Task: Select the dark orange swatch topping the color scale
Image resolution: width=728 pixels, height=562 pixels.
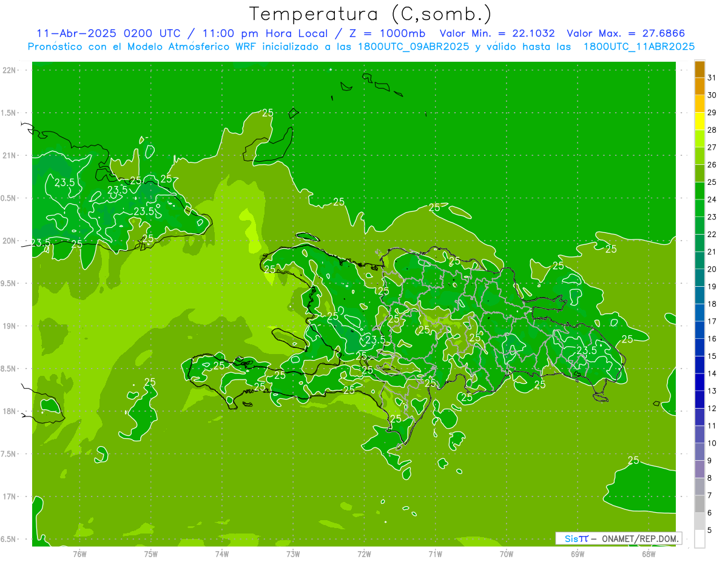Action: 699,69
